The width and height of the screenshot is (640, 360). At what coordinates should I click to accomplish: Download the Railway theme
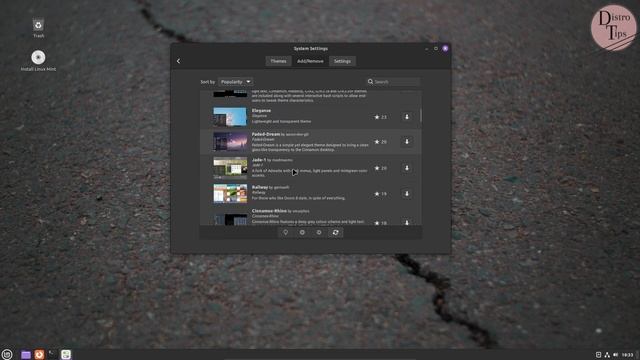pos(407,194)
